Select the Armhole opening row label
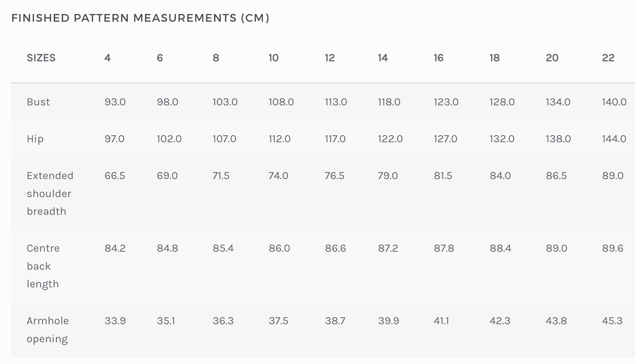 click(48, 330)
